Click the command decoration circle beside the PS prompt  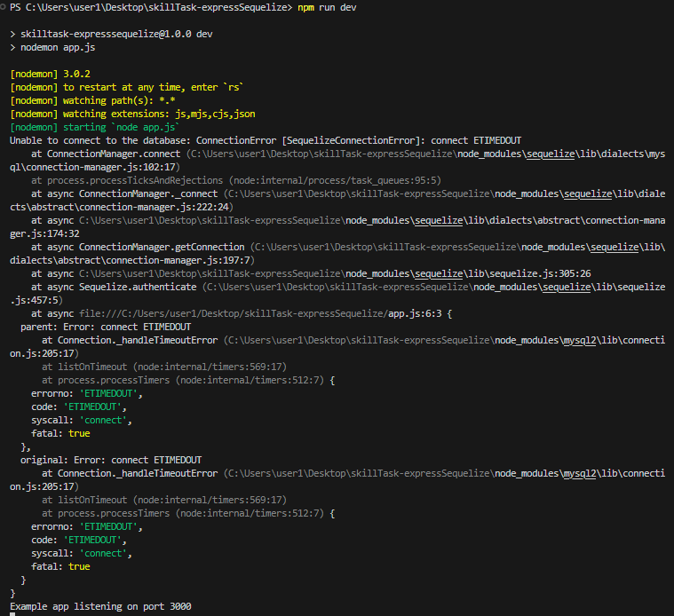[3, 7]
